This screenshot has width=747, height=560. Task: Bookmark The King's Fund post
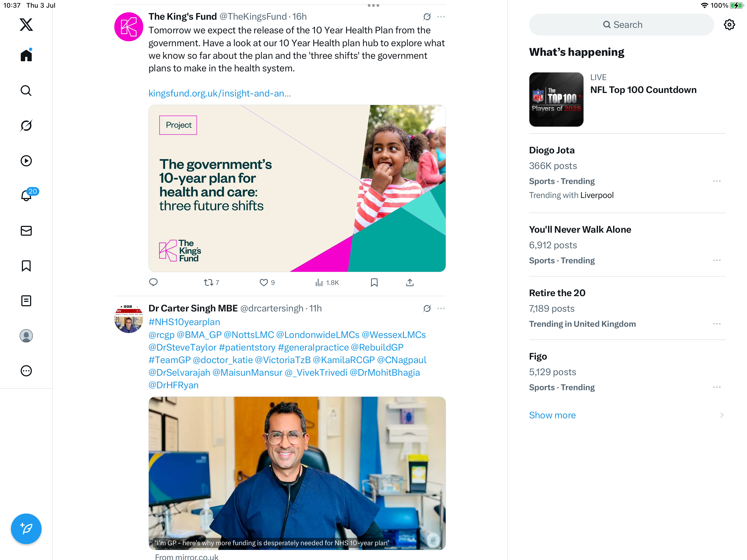374,282
